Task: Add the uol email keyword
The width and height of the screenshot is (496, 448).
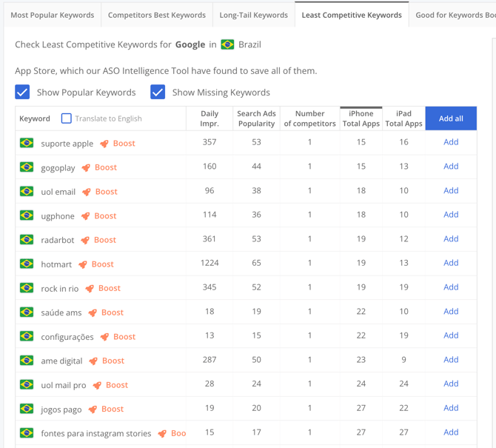Action: tap(450, 191)
